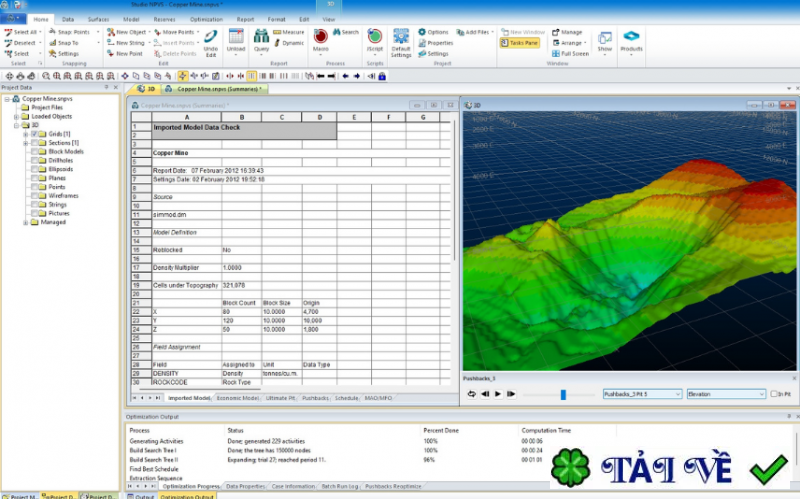Expand the Loaded Objects tree node

coord(16,116)
